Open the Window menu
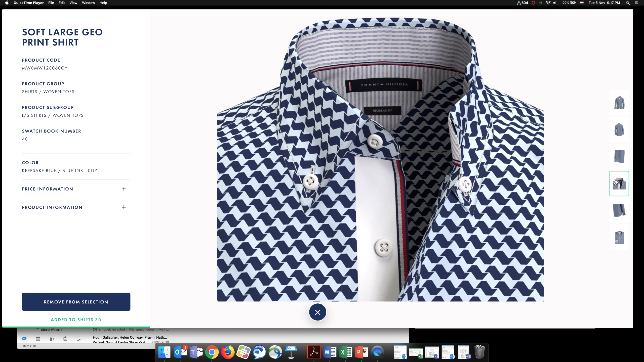The width and height of the screenshot is (644, 362). click(88, 3)
